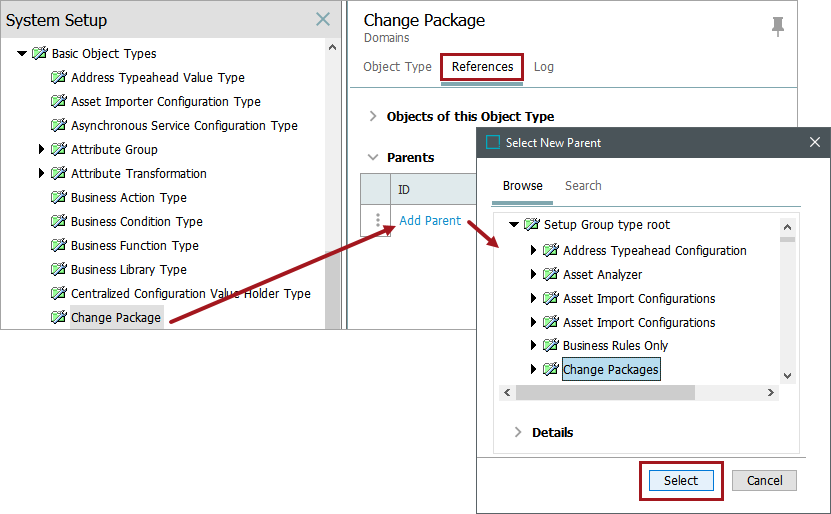Click the Setup Group type root icon
The image size is (831, 514).
[532, 225]
